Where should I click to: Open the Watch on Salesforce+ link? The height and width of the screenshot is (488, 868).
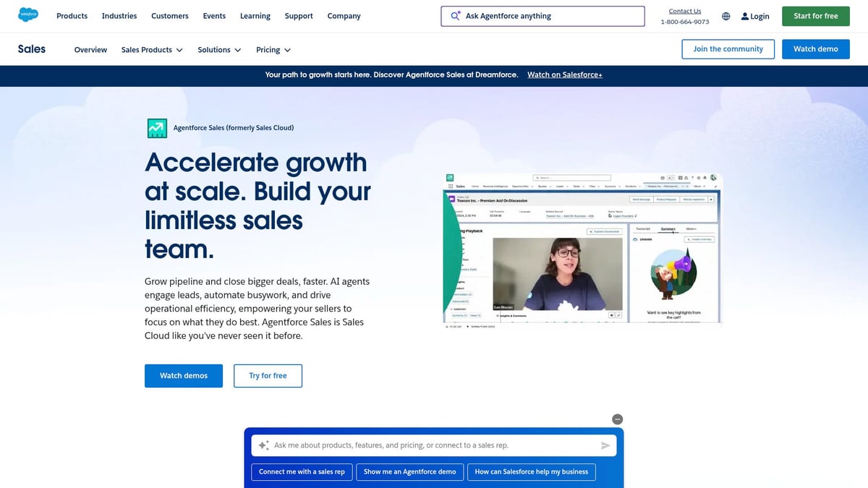[564, 74]
